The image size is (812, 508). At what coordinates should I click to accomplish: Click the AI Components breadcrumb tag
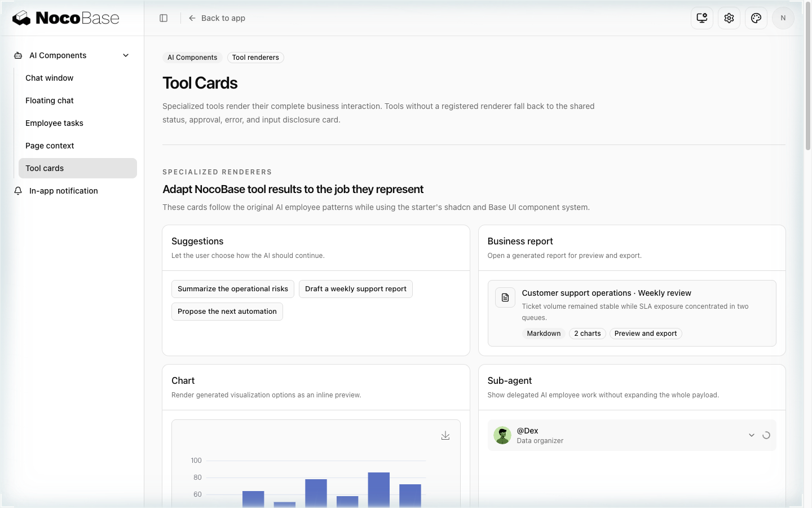(x=192, y=58)
